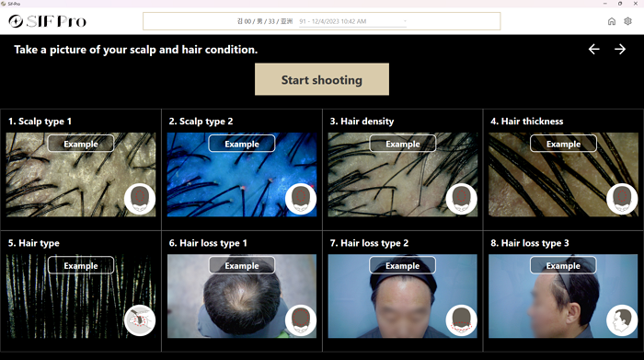Click Example label on Hair type
The height and width of the screenshot is (360, 644).
coord(81,265)
